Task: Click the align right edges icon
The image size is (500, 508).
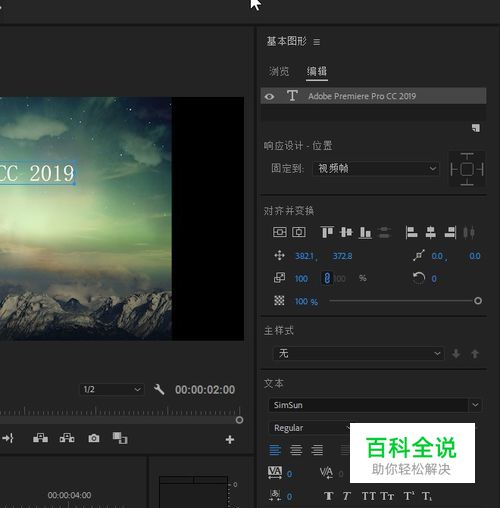Action: tap(450, 232)
